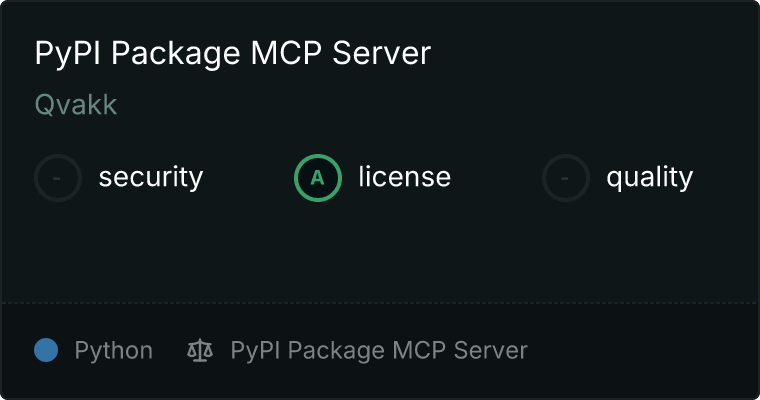Click the security label text
This screenshot has width=760, height=400.
(x=151, y=177)
